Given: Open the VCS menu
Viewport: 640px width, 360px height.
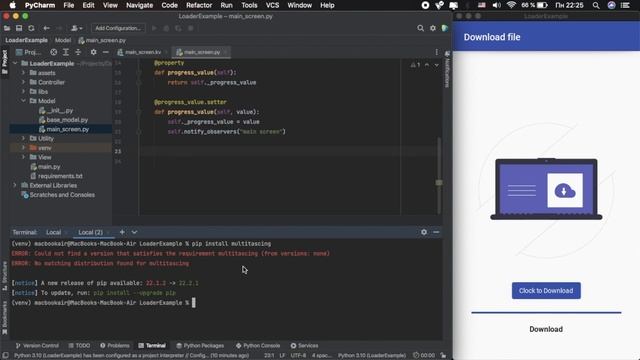Looking at the screenshot, I should [x=272, y=5].
